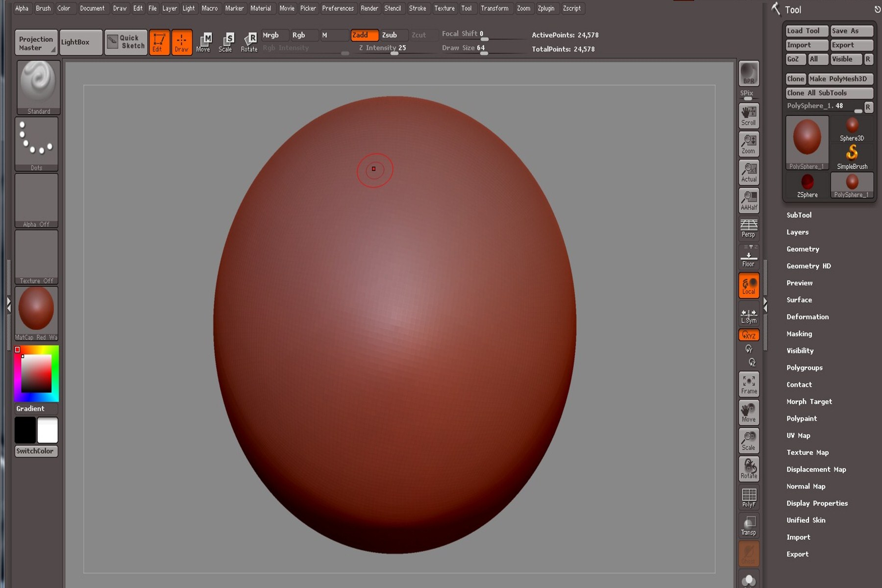Screen dimensions: 882x588
Task: Select the MatCap Red Wax material
Action: (x=36, y=308)
